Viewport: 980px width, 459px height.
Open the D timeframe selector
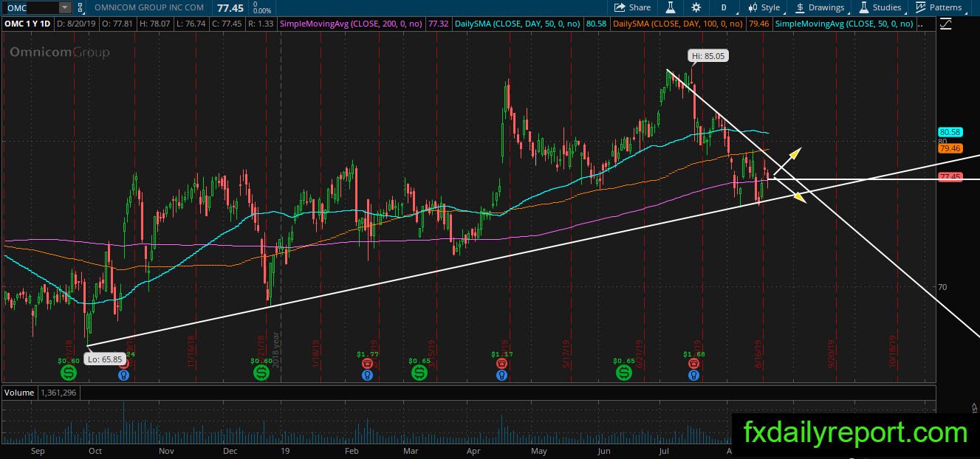coord(724,7)
